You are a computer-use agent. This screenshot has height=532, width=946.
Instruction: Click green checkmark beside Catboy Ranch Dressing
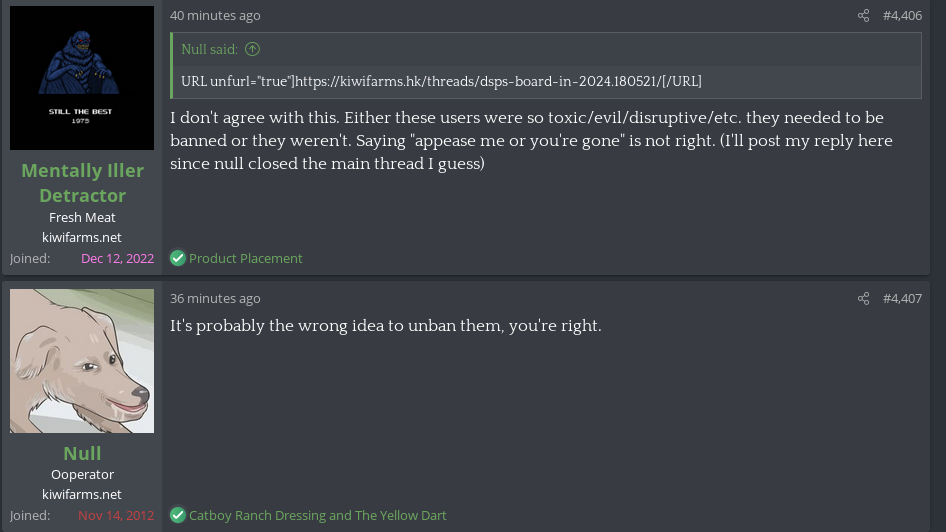177,515
